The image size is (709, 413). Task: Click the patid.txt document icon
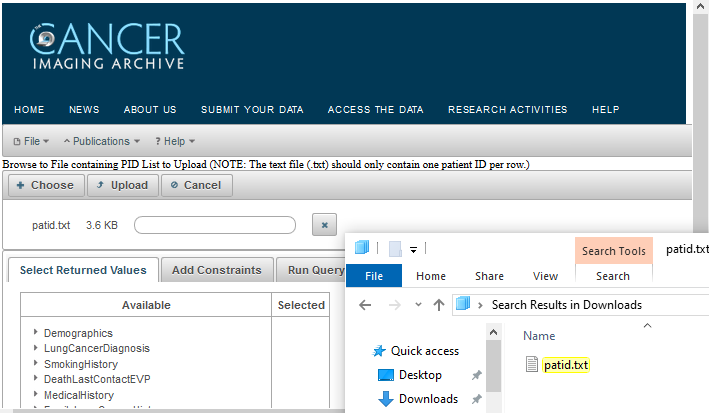tap(532, 364)
